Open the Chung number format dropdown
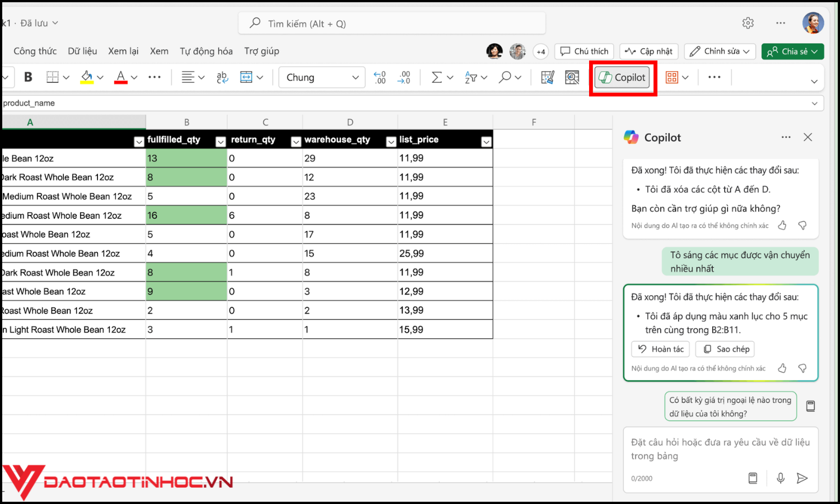The height and width of the screenshot is (504, 840). pyautogui.click(x=321, y=77)
